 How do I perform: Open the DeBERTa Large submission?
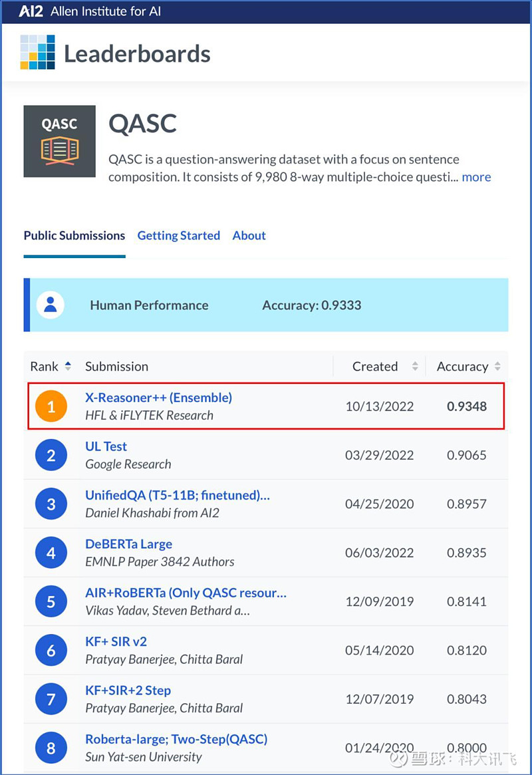point(129,544)
